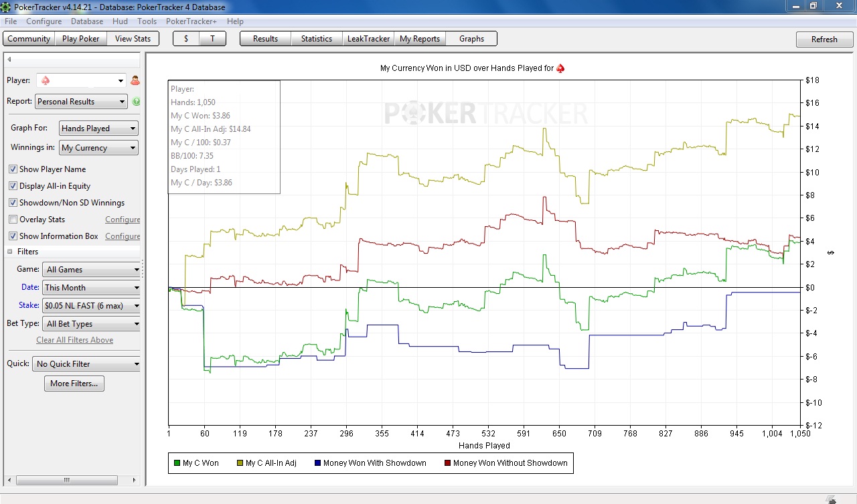Click the olive My C All-In Adj swatch

[x=240, y=463]
